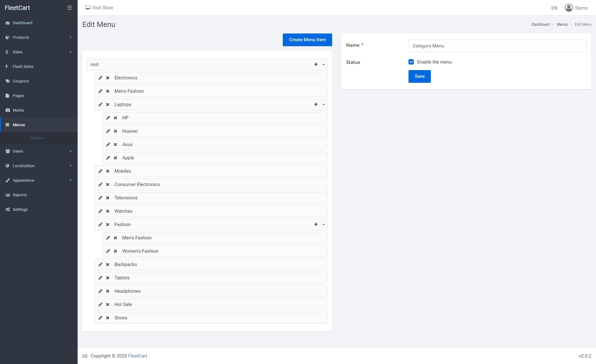Edit the Televisions menu item
596x364 pixels.
point(100,198)
